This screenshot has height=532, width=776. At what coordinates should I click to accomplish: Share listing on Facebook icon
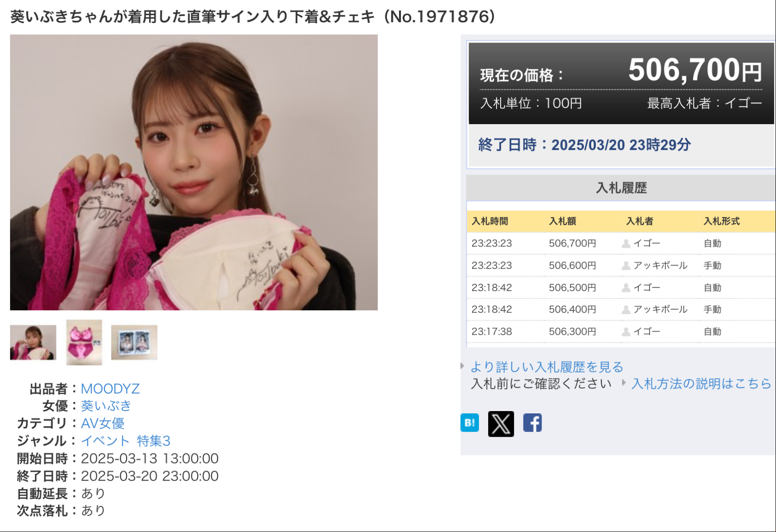(532, 423)
